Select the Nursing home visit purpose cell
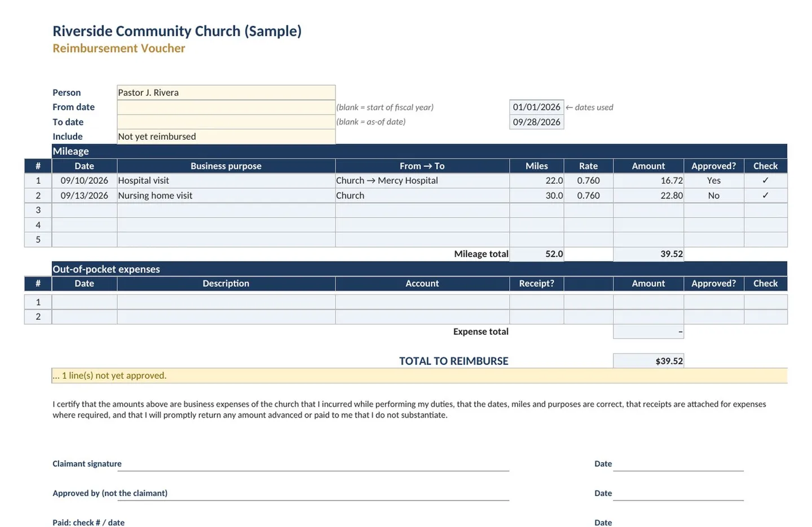The image size is (812, 527). (226, 196)
